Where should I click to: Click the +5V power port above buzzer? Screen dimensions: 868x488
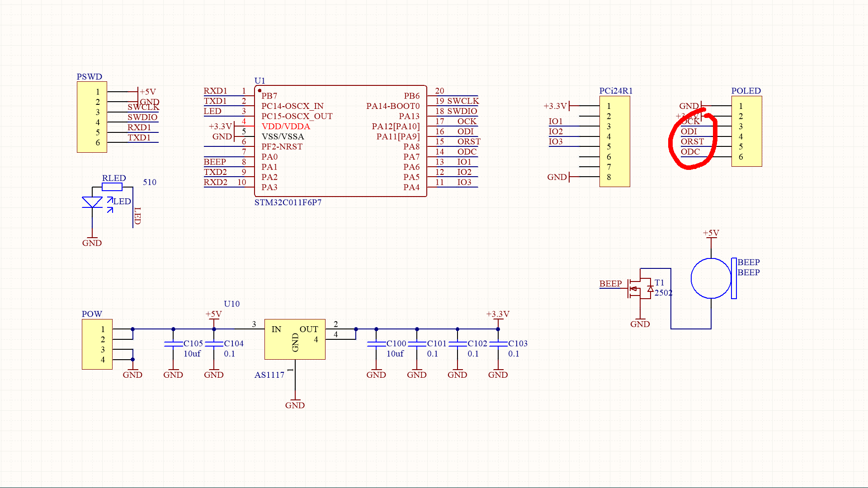(x=711, y=234)
